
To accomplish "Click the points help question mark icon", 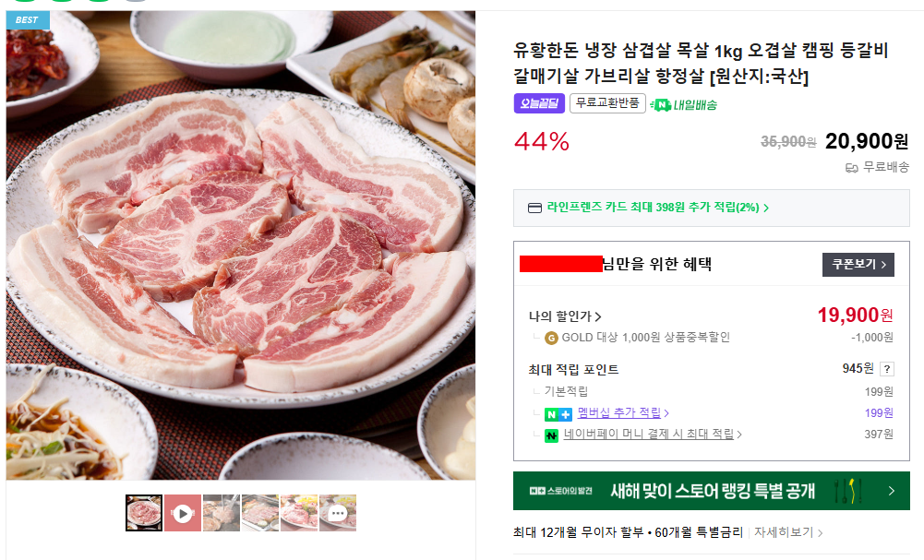I will click(x=887, y=369).
